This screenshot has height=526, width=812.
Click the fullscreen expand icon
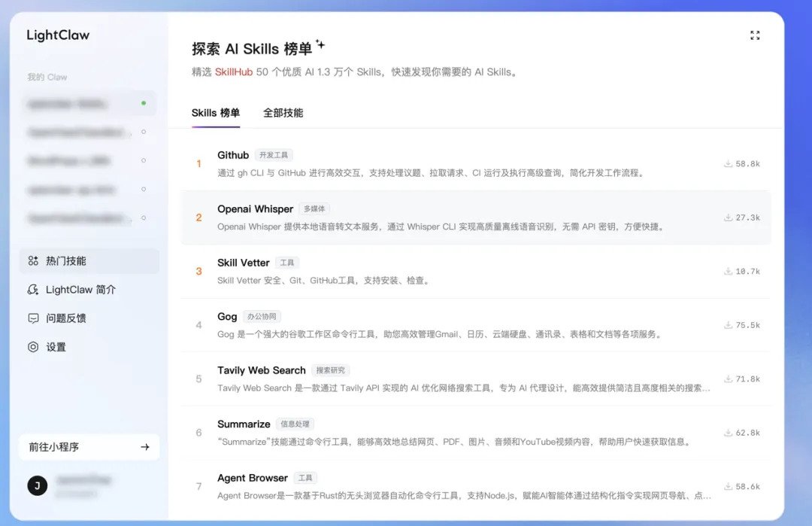pos(755,35)
